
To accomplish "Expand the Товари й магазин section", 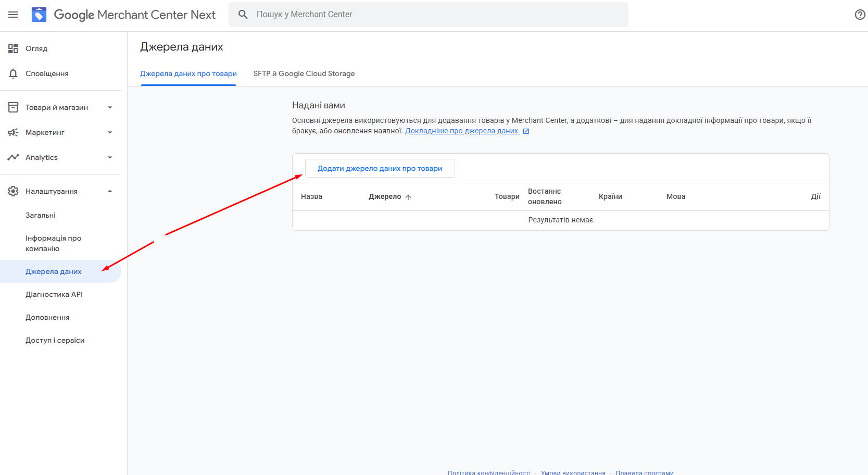I will coord(110,107).
